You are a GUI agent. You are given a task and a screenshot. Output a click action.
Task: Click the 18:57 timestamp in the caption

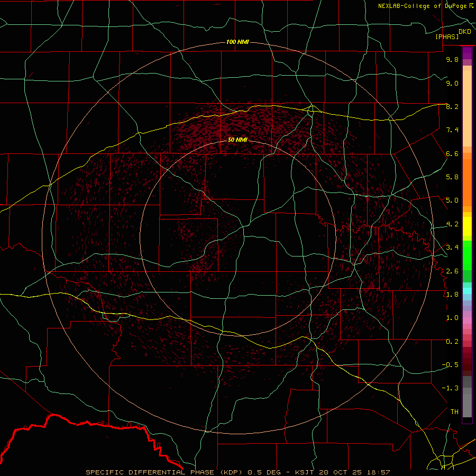coord(379,472)
